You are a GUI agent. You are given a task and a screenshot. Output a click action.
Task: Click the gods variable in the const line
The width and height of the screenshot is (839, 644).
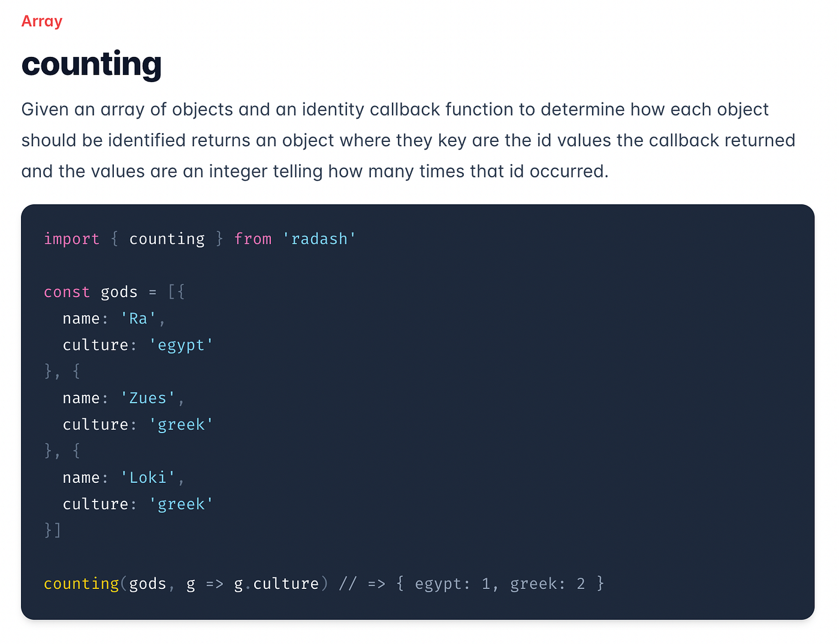(x=119, y=292)
